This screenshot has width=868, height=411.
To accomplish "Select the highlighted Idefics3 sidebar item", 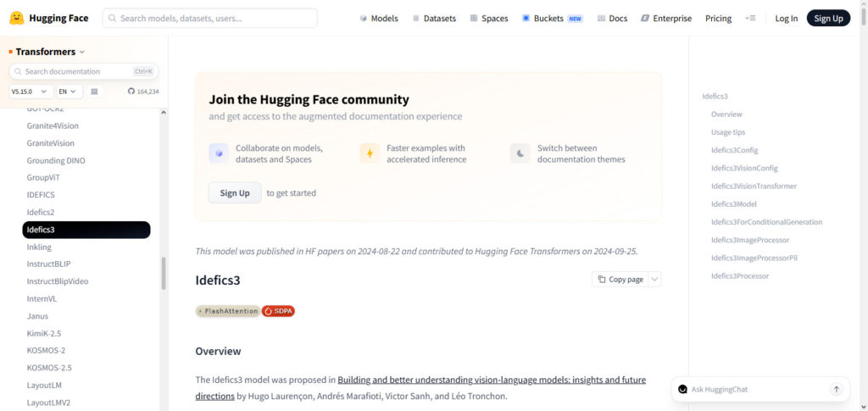I will point(86,230).
